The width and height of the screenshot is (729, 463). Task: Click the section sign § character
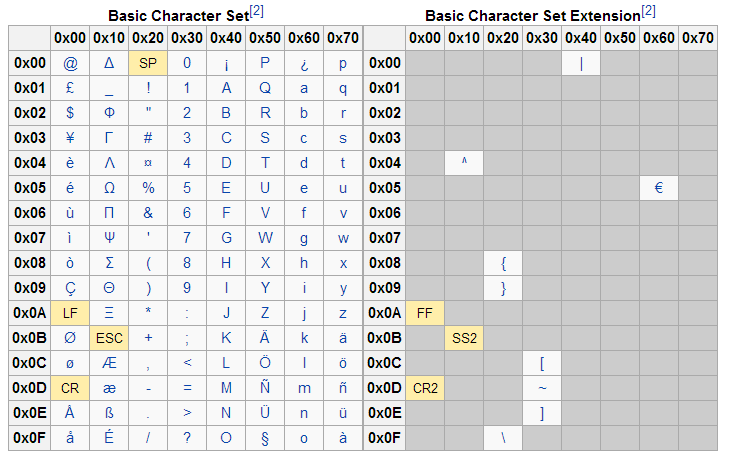[x=265, y=438]
